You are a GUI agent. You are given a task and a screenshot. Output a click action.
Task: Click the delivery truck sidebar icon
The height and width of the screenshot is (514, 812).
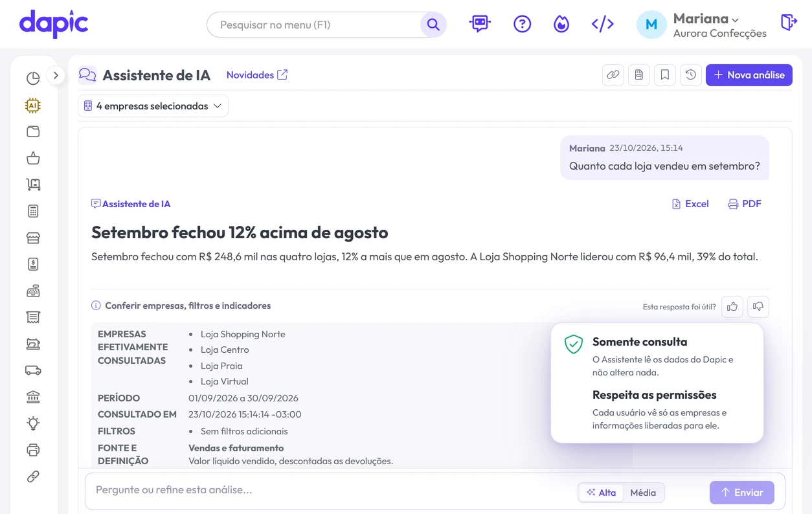[x=33, y=370]
